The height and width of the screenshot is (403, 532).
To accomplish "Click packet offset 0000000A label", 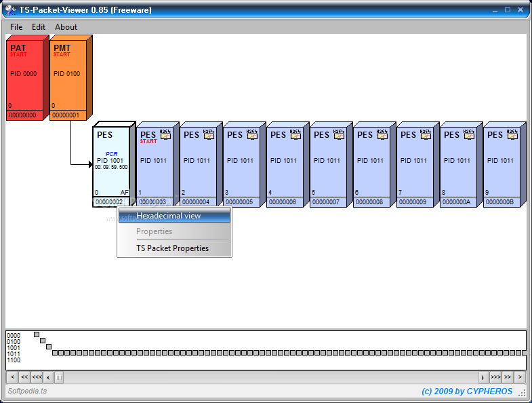I will click(456, 202).
